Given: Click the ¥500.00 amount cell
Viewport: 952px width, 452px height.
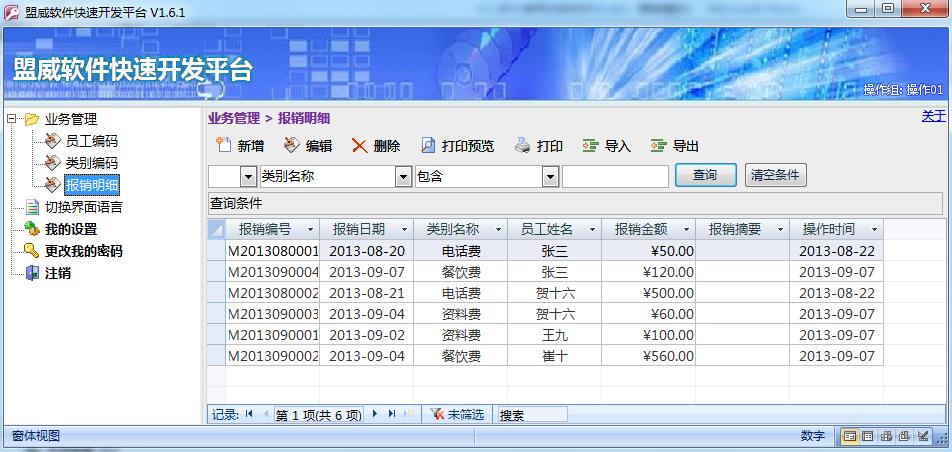Looking at the screenshot, I should point(648,293).
